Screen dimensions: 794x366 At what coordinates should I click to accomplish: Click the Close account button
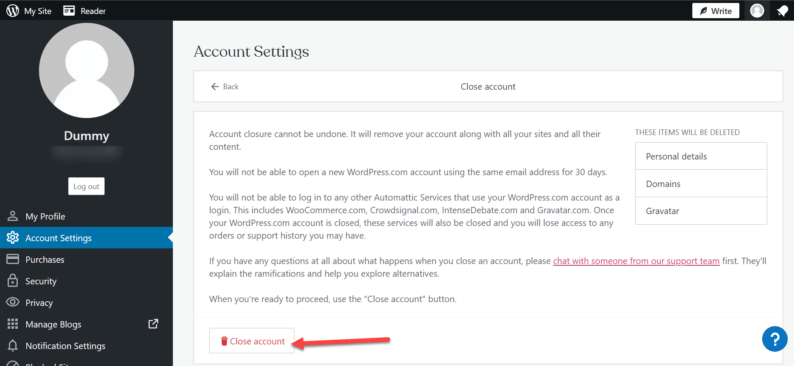252,341
